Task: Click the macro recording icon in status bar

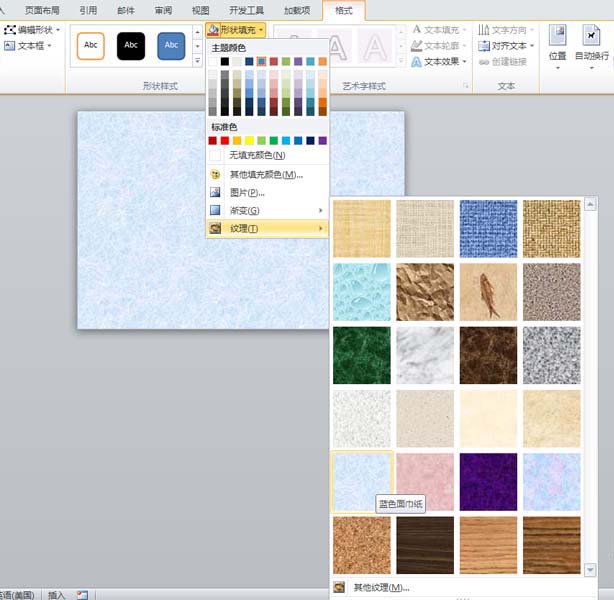Action: pyautogui.click(x=82, y=594)
